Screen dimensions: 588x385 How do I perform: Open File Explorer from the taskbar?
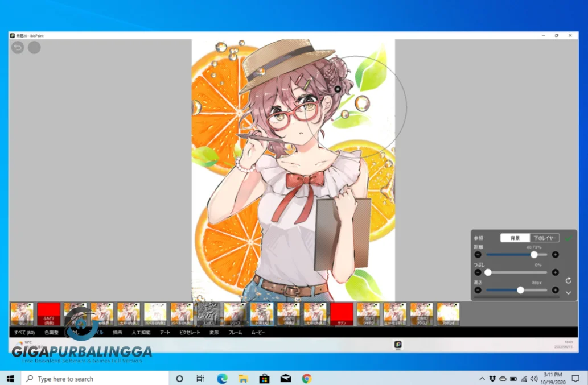[243, 379]
